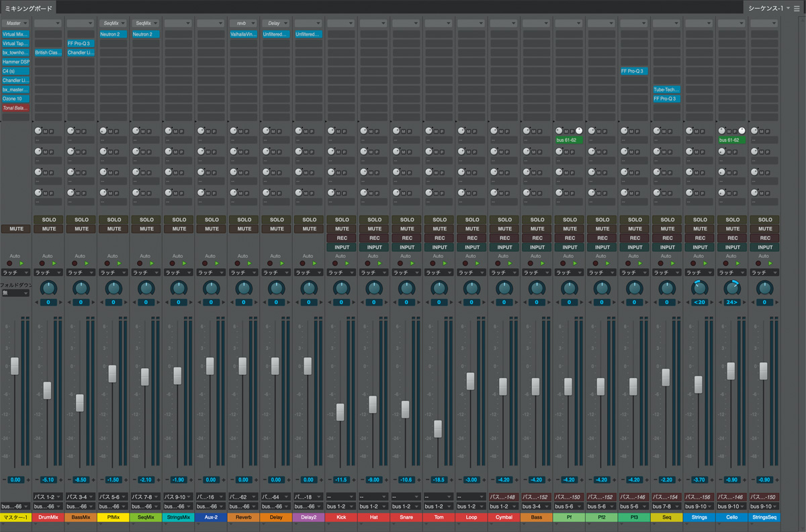Image resolution: width=806 pixels, height=532 pixels.
Task: Open input バス 1-2 dropdown on DrumMix
Action: click(x=49, y=497)
